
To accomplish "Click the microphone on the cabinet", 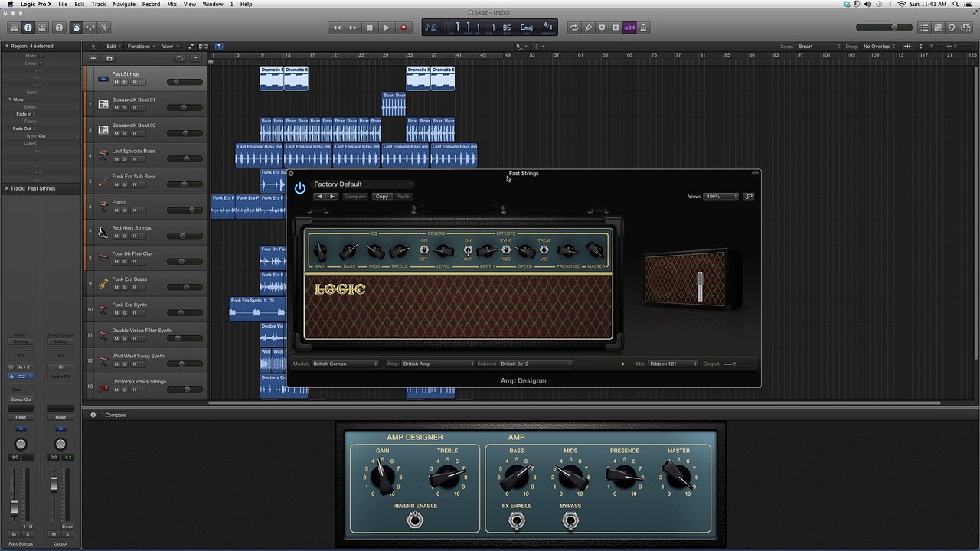I will pyautogui.click(x=701, y=285).
